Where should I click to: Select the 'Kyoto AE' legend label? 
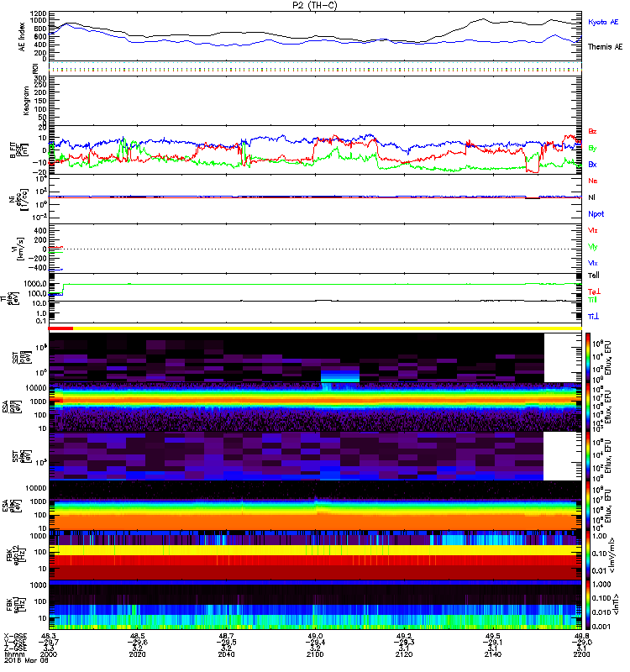(603, 22)
